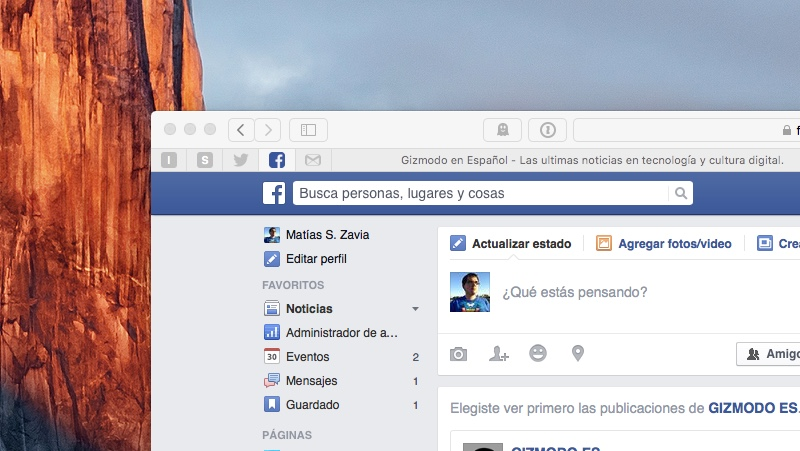The height and width of the screenshot is (451, 800).
Task: Click the Agregar fotos picture icon
Action: tap(604, 243)
